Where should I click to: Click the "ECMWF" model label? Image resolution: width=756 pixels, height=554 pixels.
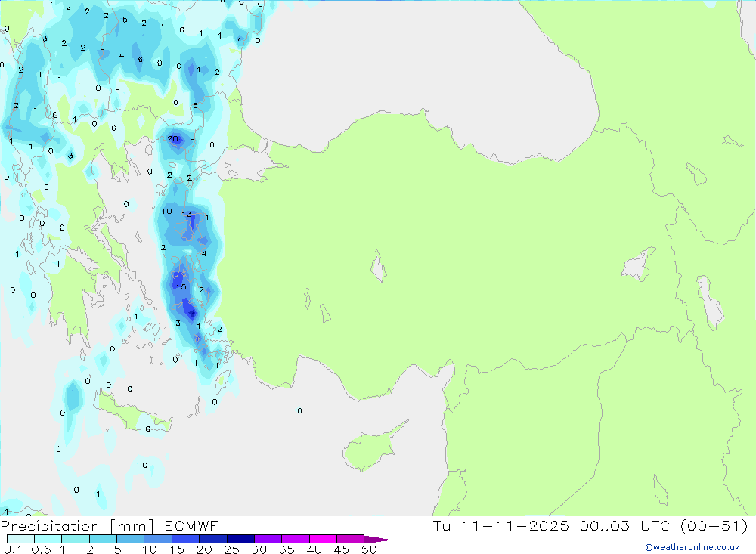coord(191,525)
